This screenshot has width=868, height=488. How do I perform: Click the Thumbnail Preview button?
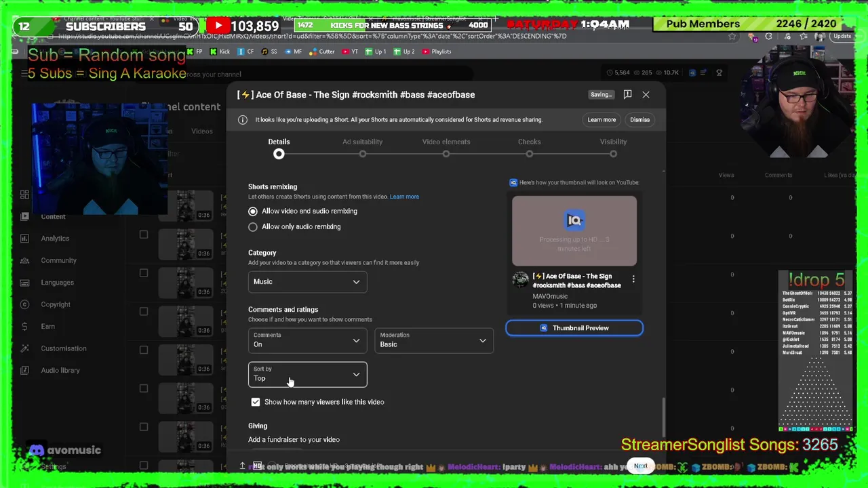(x=574, y=328)
